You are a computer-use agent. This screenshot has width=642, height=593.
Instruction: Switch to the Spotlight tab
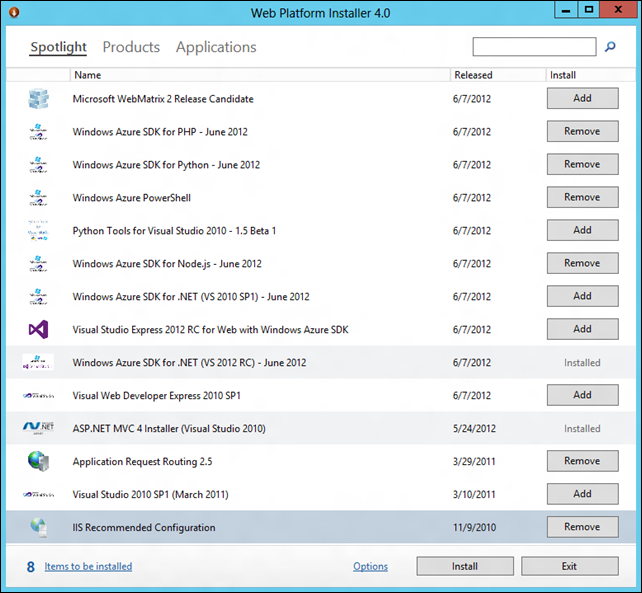pyautogui.click(x=59, y=47)
